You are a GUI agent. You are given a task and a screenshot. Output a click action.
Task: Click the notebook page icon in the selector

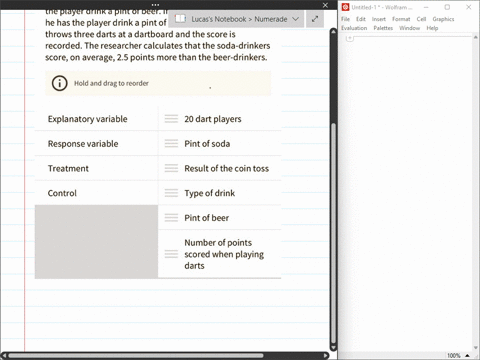click(180, 19)
